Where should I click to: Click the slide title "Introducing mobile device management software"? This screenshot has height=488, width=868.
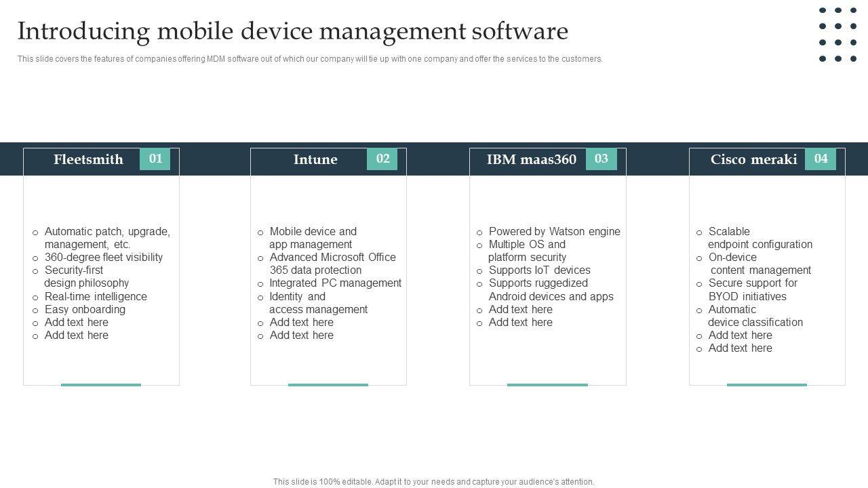[x=293, y=31]
